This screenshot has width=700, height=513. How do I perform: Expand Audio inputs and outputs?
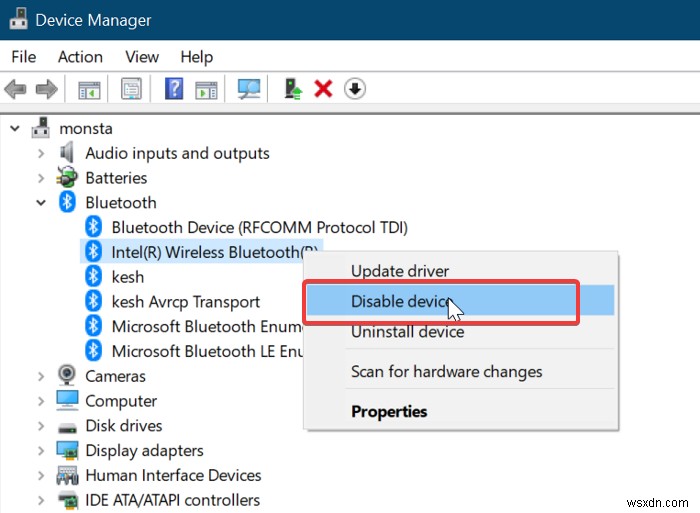pos(41,153)
